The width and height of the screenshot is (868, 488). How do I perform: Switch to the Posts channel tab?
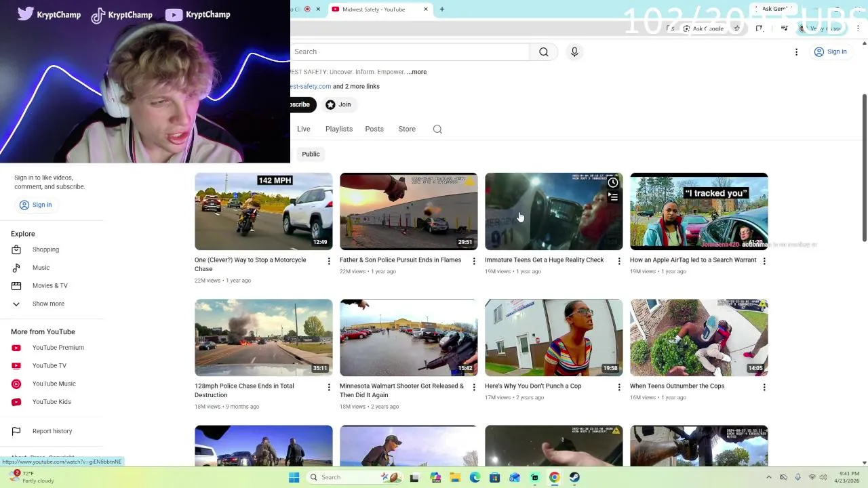click(374, 129)
